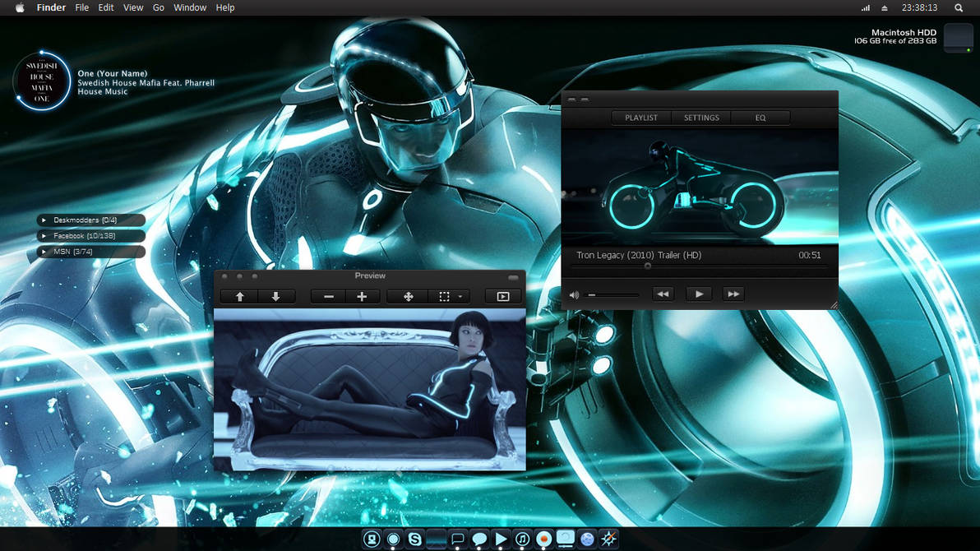Open the round speech bubble app in dock
This screenshot has width=980, height=551.
pos(479,539)
